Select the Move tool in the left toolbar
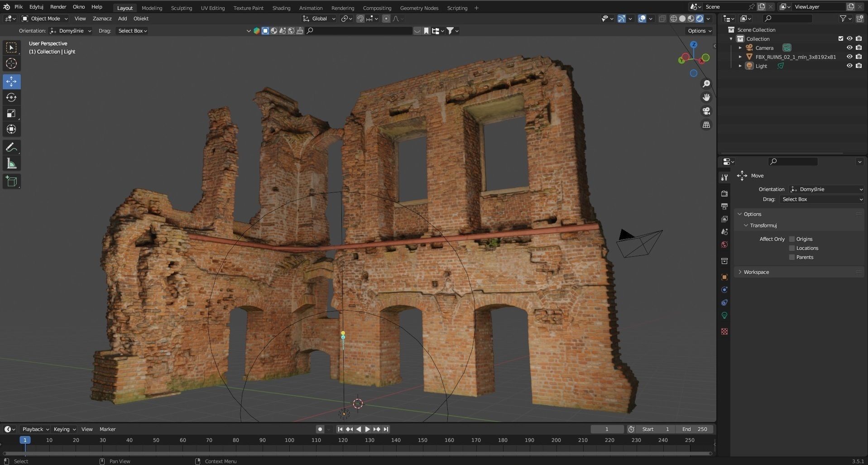Image resolution: width=868 pixels, height=465 pixels. (11, 81)
